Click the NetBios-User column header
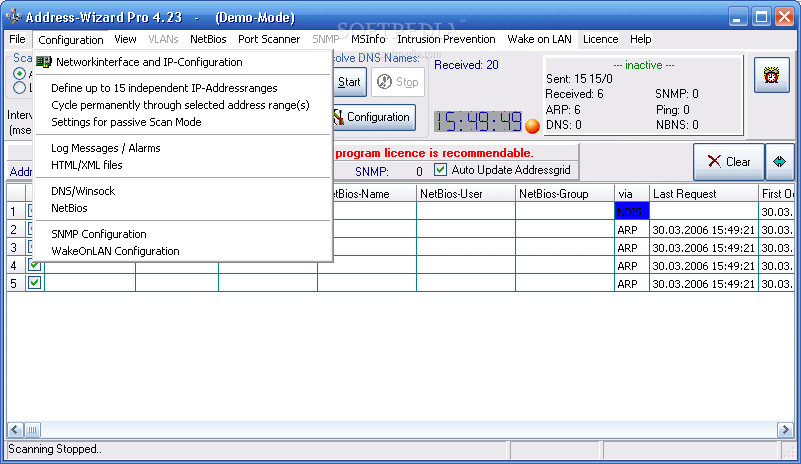Image resolution: width=801 pixels, height=464 pixels. (x=466, y=194)
